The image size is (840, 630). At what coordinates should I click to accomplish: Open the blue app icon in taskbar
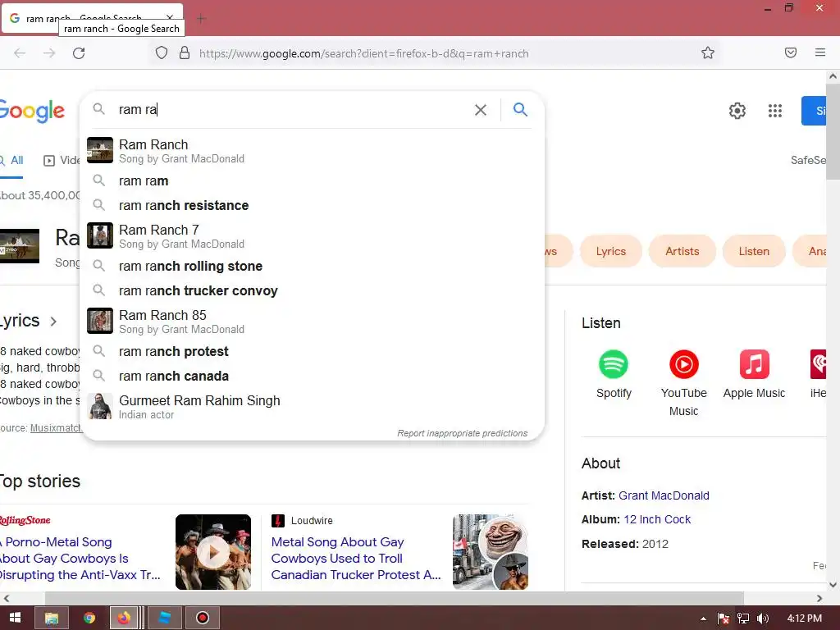point(164,618)
